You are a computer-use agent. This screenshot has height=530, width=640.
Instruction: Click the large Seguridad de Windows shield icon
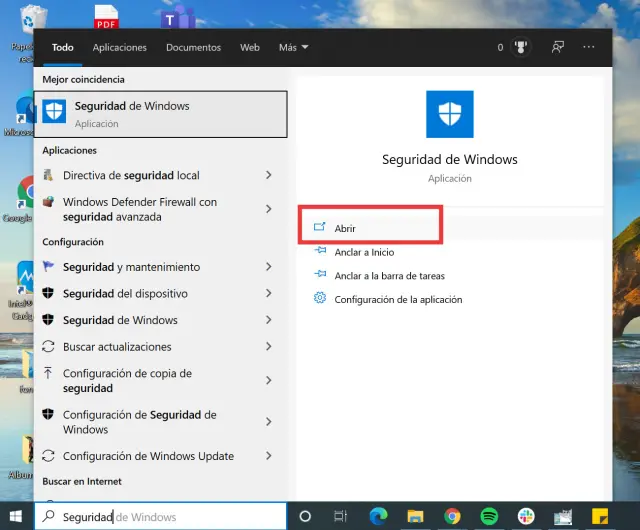[x=450, y=114]
